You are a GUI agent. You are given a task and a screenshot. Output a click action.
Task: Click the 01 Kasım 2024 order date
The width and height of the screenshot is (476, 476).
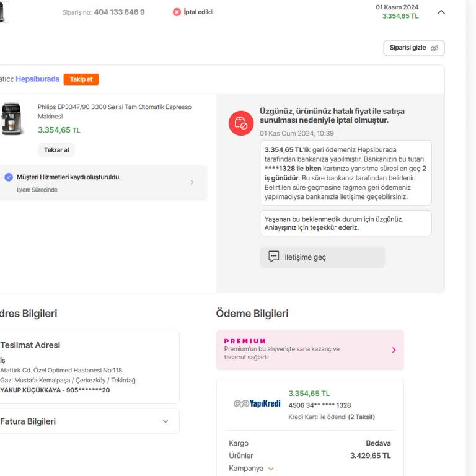pos(397,7)
